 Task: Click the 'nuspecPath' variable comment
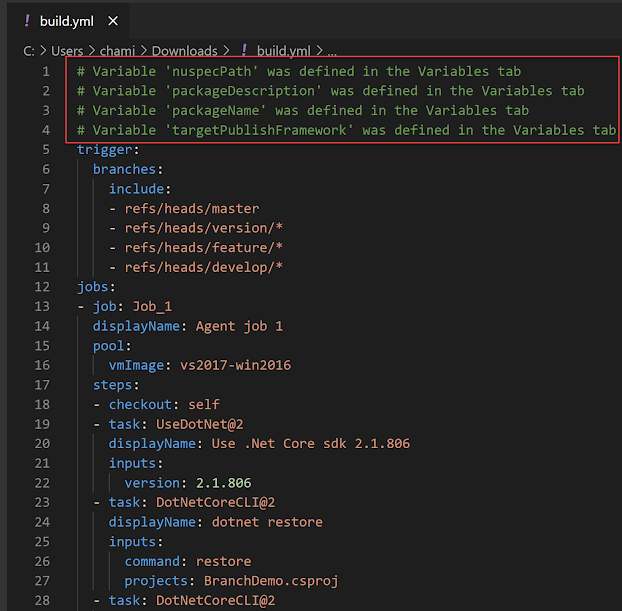(299, 71)
